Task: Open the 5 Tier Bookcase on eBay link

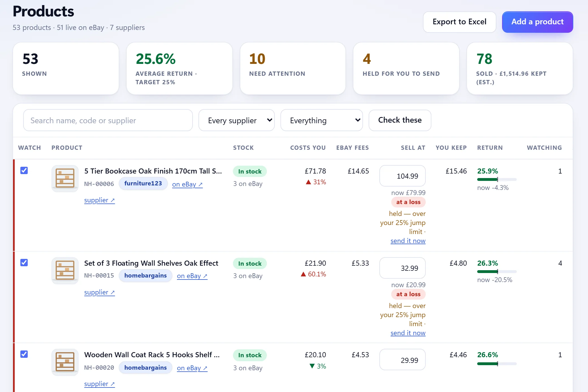Action: [187, 184]
